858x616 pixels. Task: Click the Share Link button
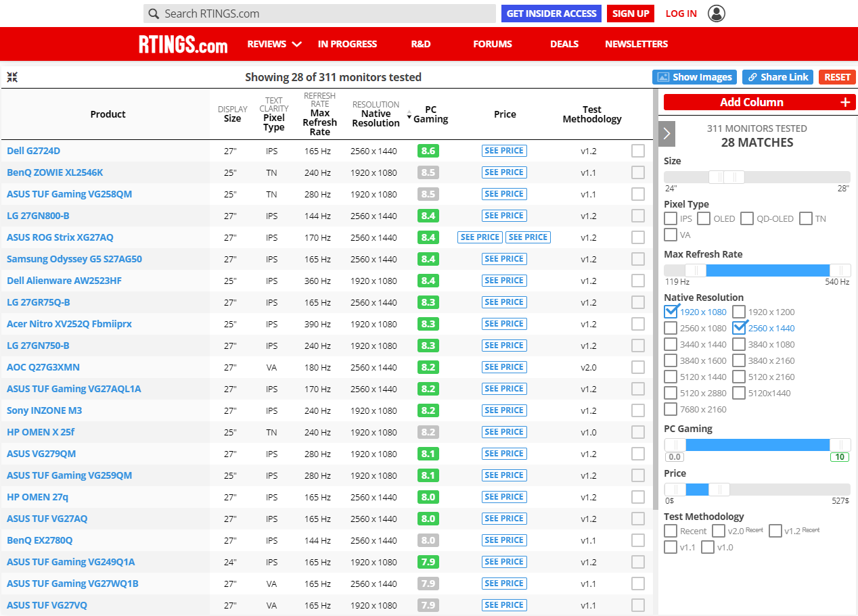tap(777, 77)
